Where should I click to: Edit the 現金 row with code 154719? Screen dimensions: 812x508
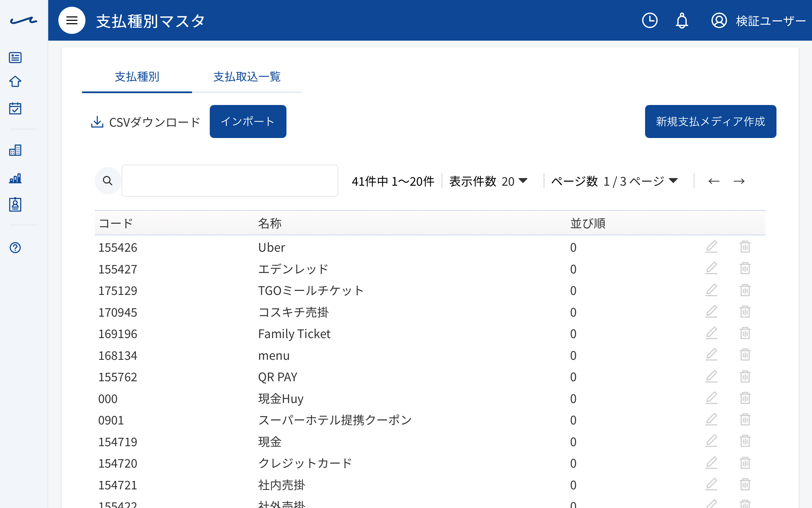point(711,441)
